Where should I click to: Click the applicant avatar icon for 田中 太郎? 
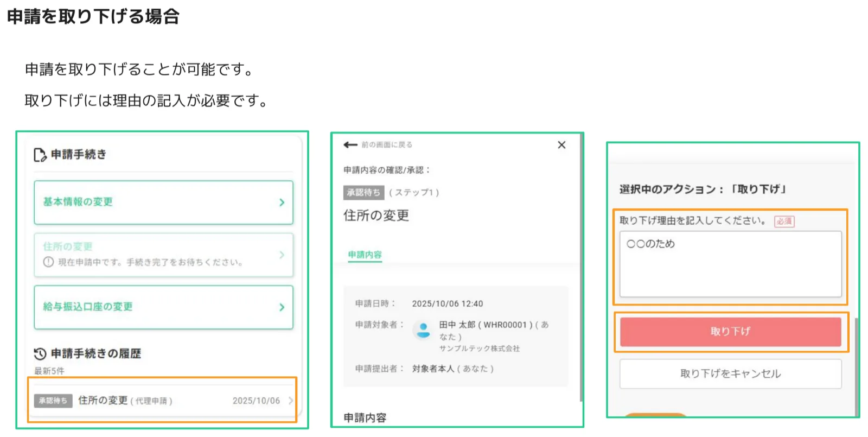(x=423, y=330)
